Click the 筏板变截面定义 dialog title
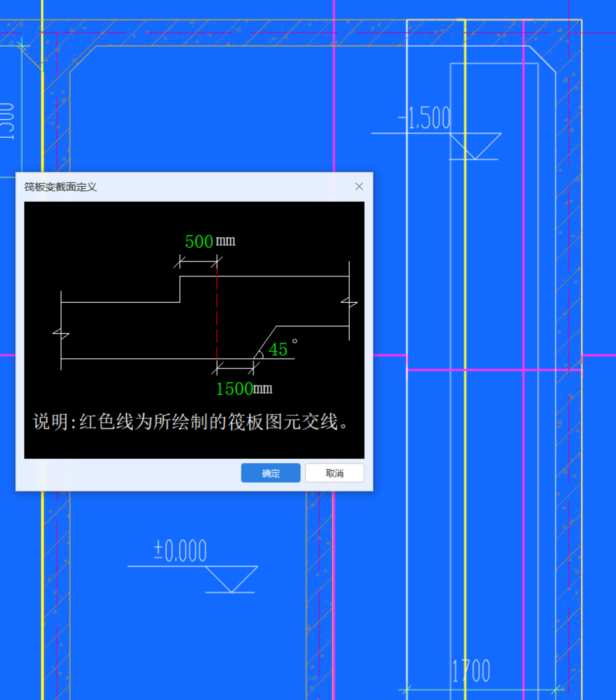616x700 pixels. (x=60, y=187)
